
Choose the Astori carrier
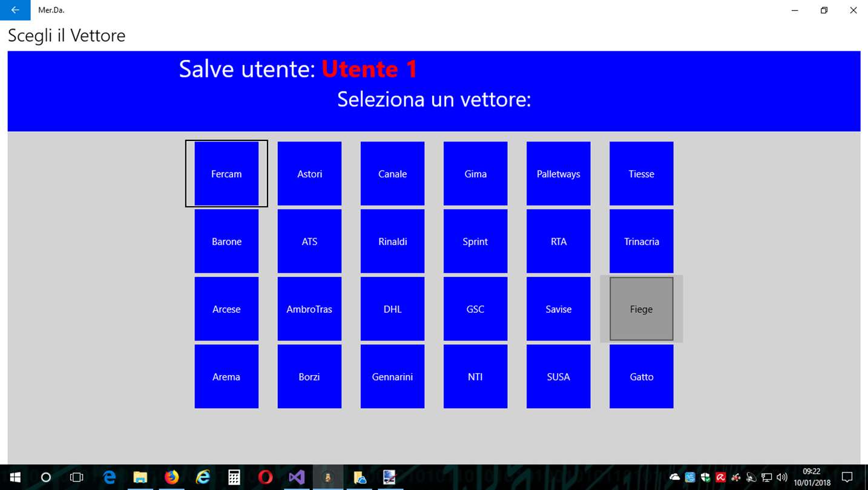309,174
